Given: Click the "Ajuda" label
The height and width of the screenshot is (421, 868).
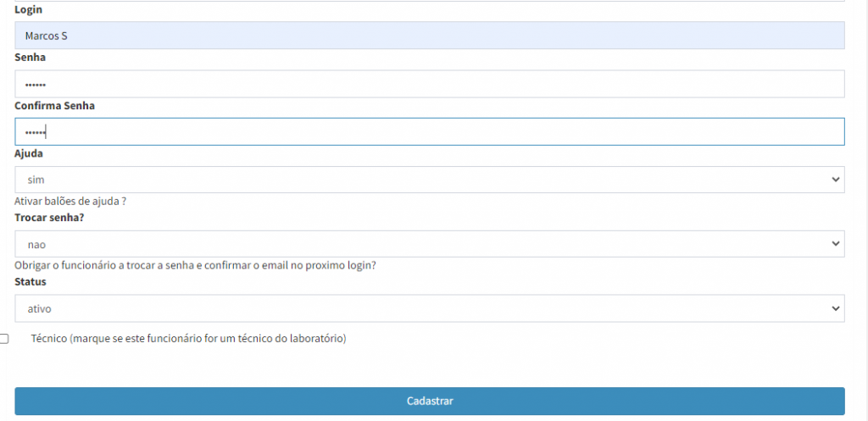Looking at the screenshot, I should [x=29, y=154].
